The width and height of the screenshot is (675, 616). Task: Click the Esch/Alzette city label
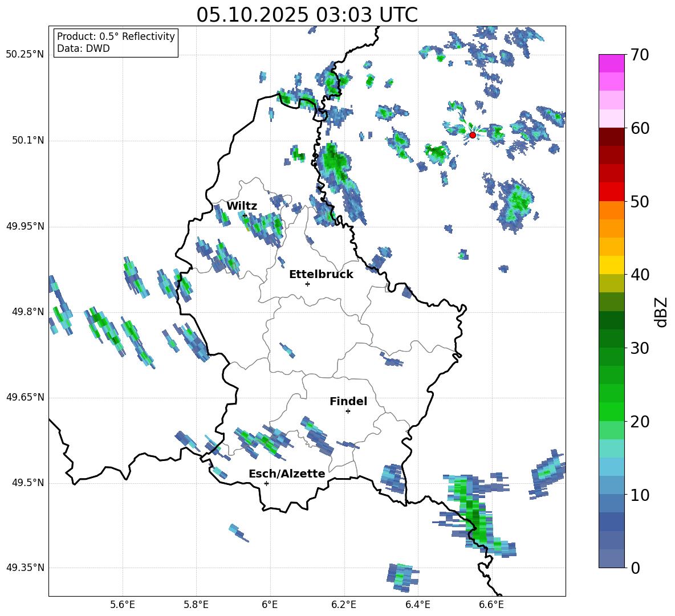click(287, 474)
